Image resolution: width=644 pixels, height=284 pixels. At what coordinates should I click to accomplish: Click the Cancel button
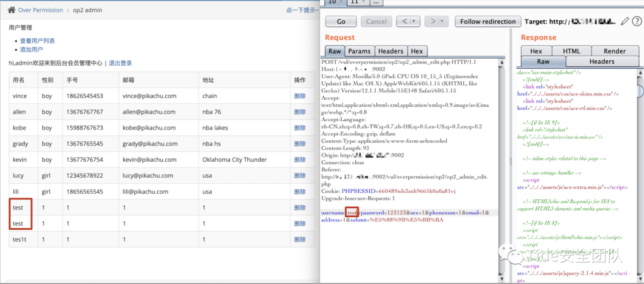click(376, 21)
